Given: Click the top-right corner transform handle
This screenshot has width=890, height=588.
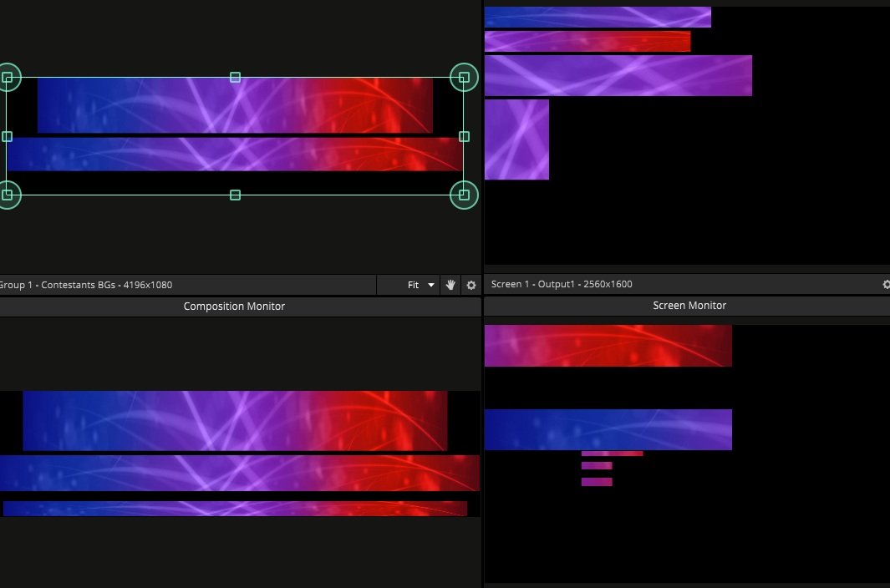Looking at the screenshot, I should point(464,78).
